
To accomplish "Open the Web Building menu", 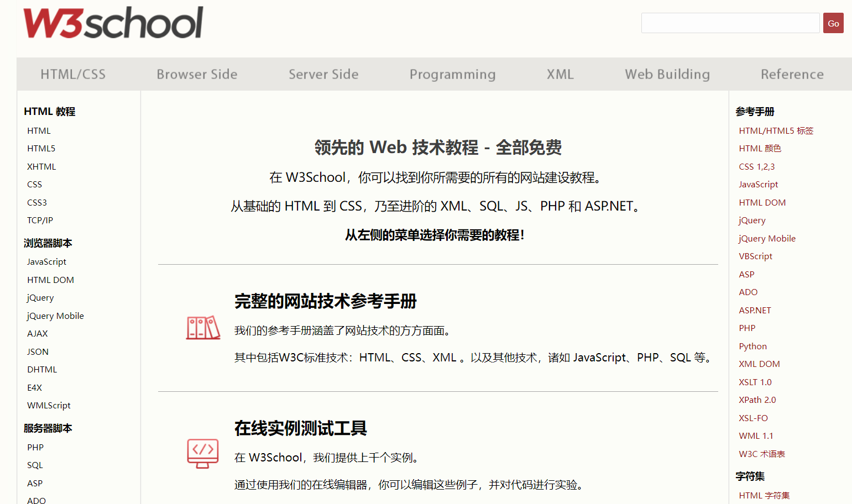I will click(667, 74).
